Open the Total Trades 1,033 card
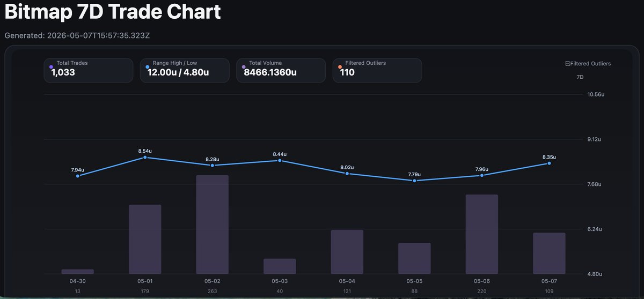 (89, 71)
